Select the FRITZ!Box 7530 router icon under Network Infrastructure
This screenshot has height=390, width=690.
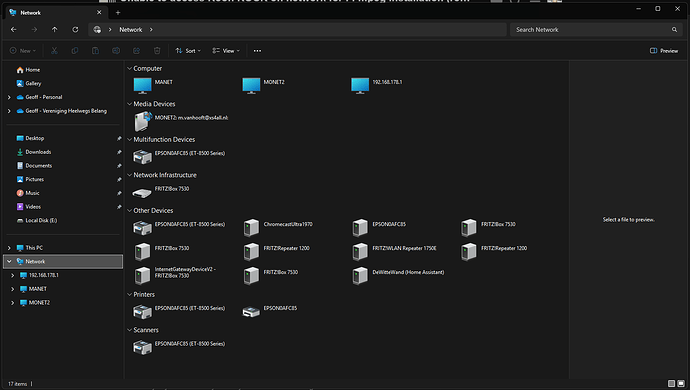coord(142,193)
